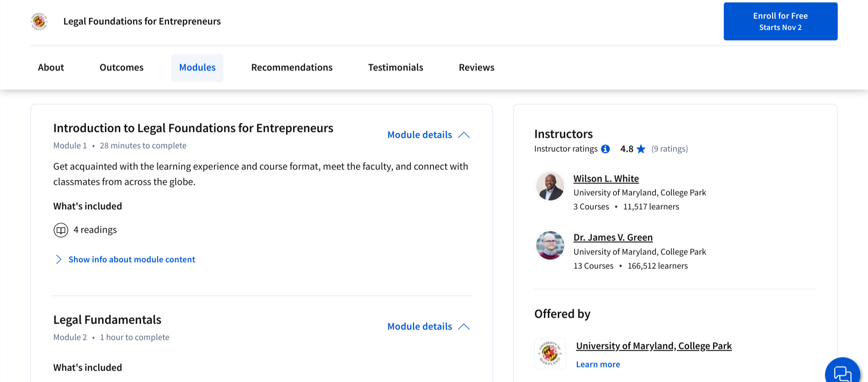Click Dr. James V. Green's profile photo
This screenshot has height=382, width=868.
[550, 245]
